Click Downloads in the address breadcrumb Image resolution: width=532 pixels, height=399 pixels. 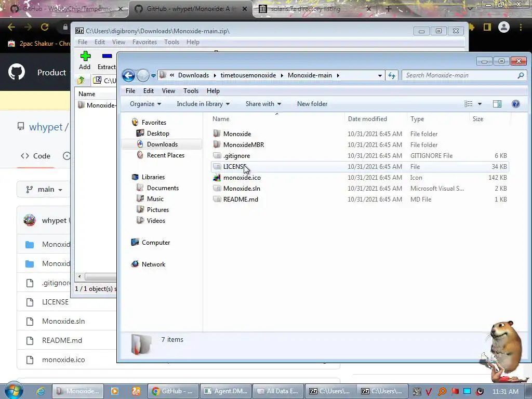(193, 75)
